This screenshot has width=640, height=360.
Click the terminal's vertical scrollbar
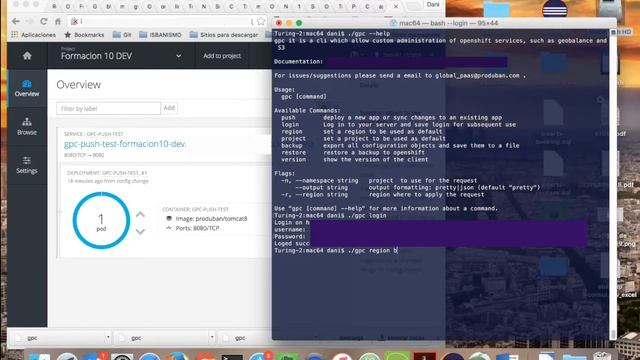pos(613,184)
